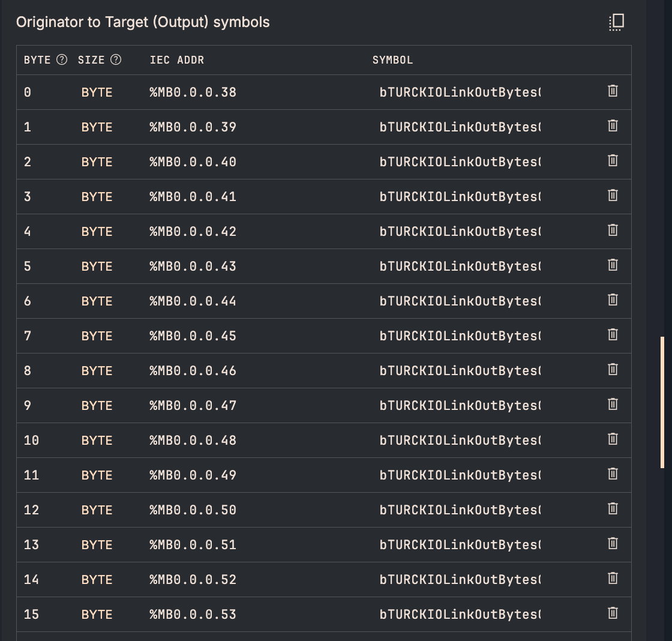Select the IEC address %MB0.0.0.52 cell

pos(193,580)
